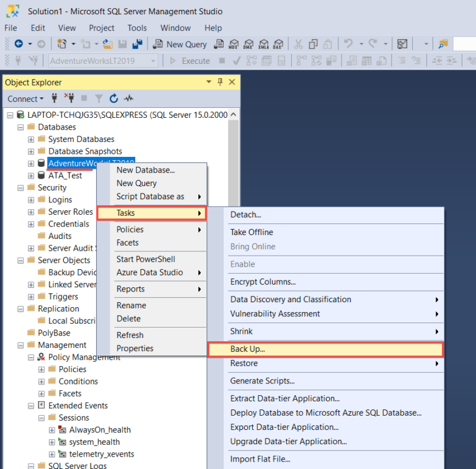Click the DAX query icon

point(277,44)
